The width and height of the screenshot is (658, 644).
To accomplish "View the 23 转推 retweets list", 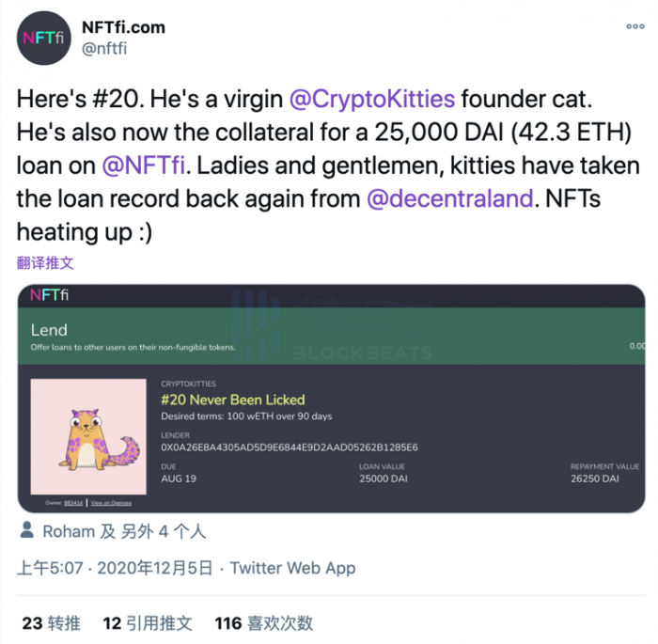I will 51,623.
